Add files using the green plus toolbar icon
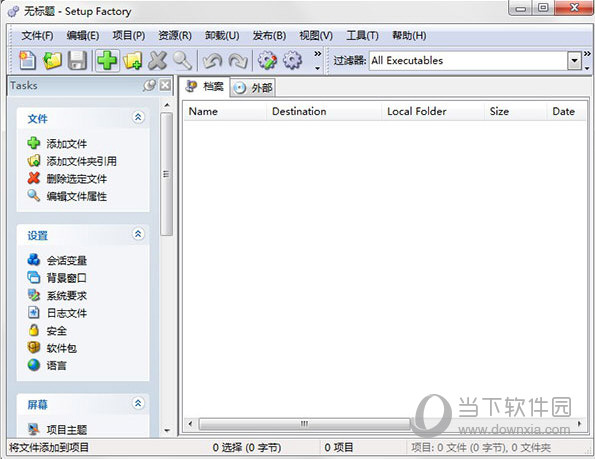This screenshot has width=595, height=459. [107, 61]
